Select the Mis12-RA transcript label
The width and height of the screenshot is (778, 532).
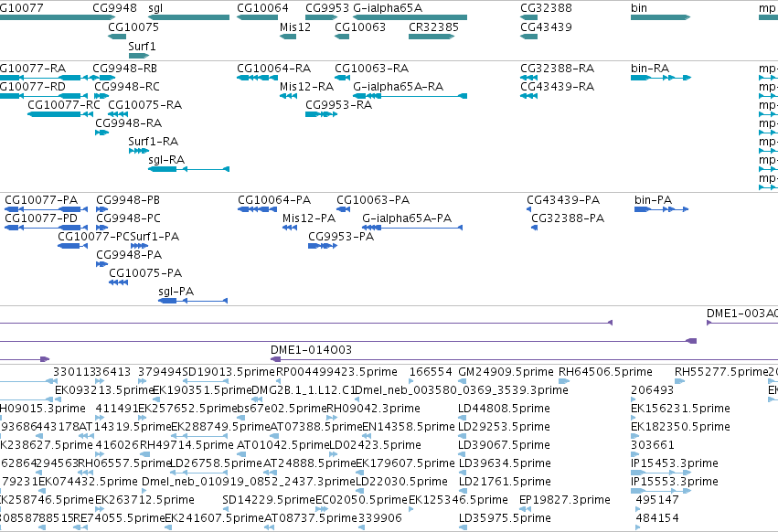click(306, 86)
